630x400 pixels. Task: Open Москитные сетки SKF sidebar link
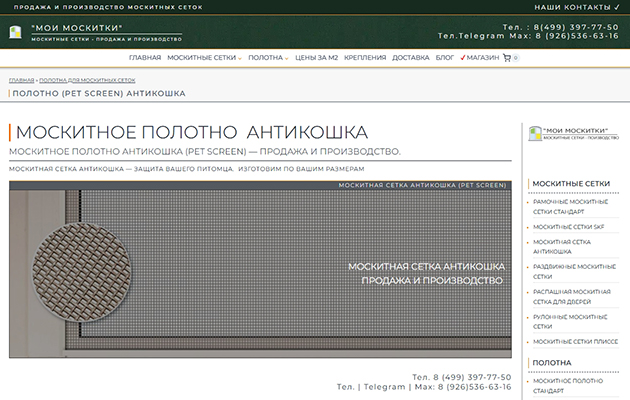[x=569, y=227]
